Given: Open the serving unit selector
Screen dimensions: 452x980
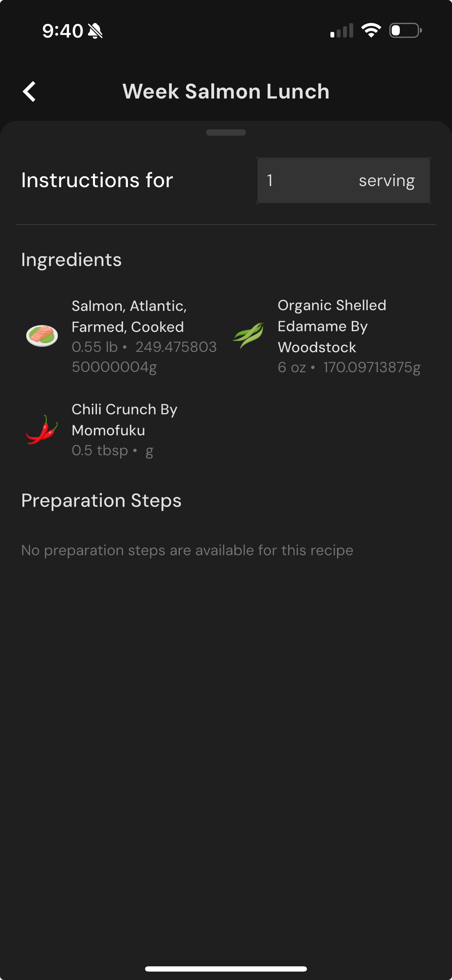Looking at the screenshot, I should [386, 180].
